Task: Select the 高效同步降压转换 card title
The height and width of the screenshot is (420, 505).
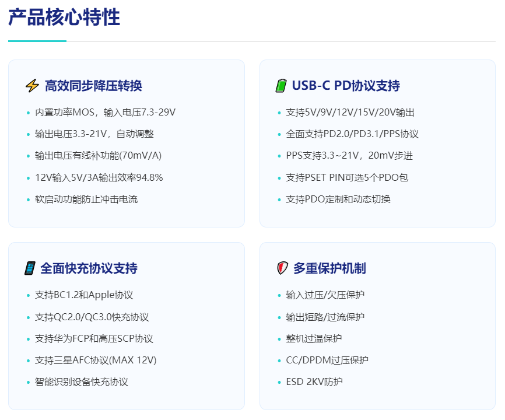Action: pyautogui.click(x=93, y=86)
